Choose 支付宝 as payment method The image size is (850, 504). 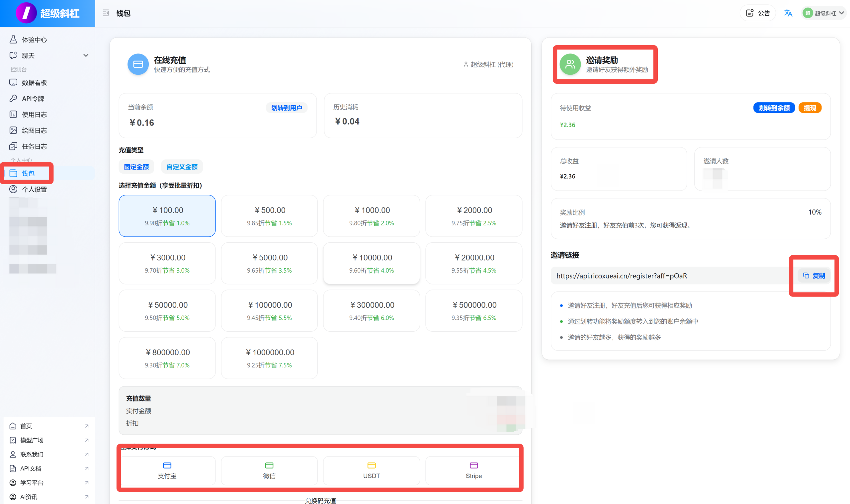167,470
